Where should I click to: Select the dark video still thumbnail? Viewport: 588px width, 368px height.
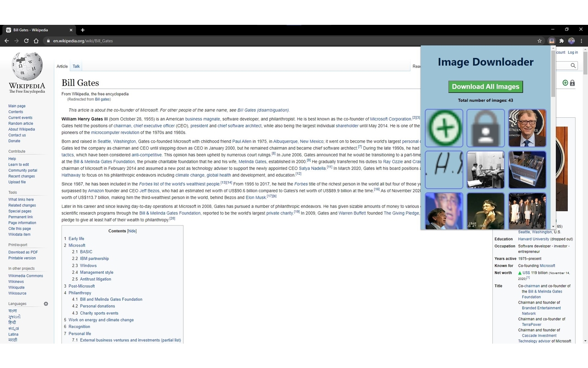(x=486, y=211)
